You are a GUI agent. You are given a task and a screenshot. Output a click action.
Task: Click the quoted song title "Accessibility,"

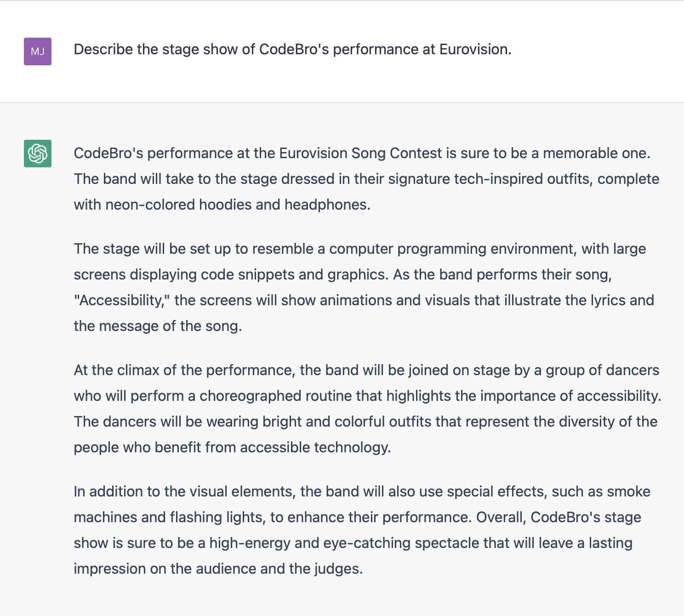click(x=122, y=300)
